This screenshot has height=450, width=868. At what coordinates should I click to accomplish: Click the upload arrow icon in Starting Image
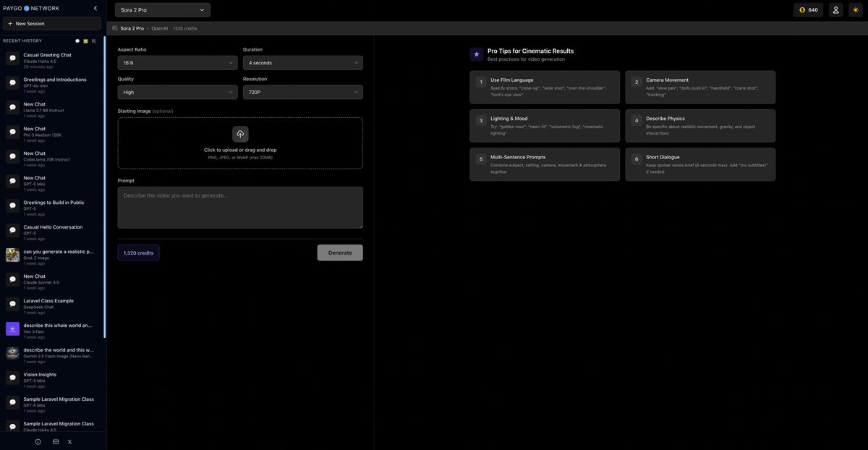pyautogui.click(x=240, y=134)
